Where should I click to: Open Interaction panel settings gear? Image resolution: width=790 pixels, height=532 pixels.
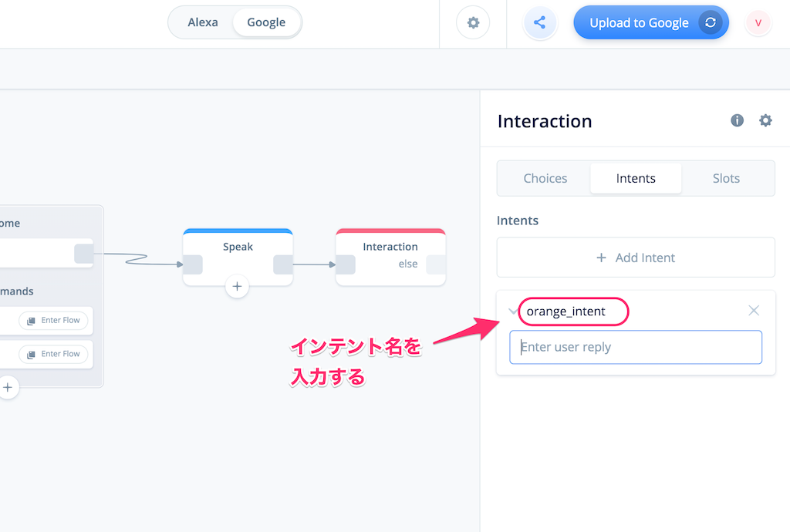click(x=765, y=120)
